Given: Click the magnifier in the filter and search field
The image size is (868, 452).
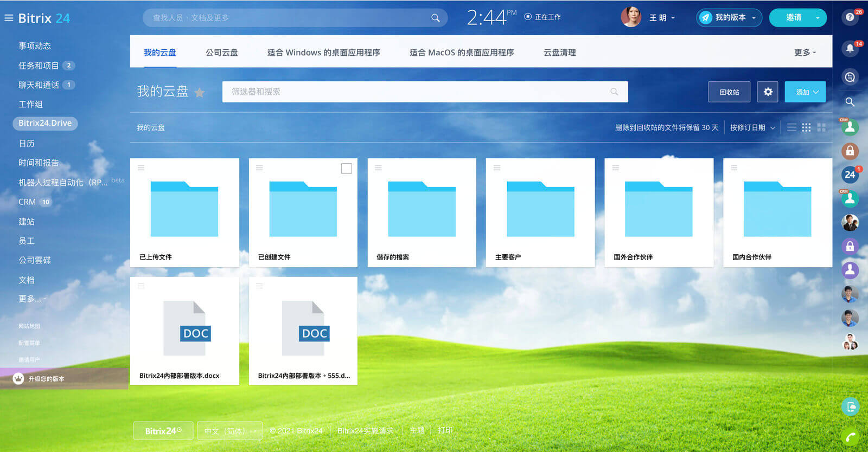Looking at the screenshot, I should point(614,92).
